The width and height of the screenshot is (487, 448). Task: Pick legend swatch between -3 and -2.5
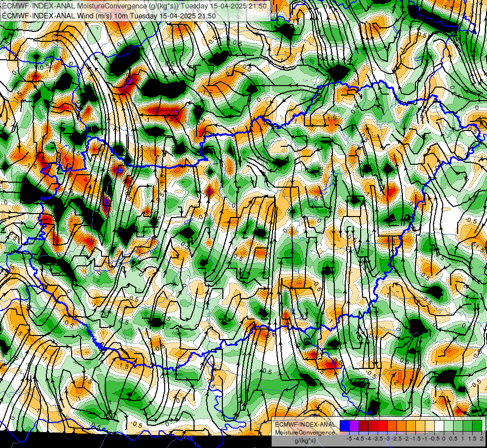point(392,426)
